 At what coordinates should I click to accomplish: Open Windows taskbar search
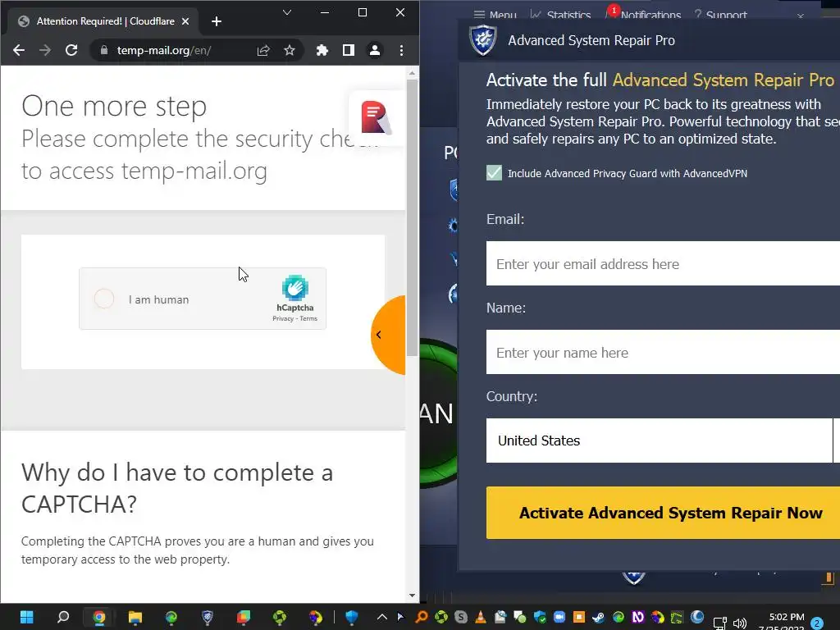point(62,617)
